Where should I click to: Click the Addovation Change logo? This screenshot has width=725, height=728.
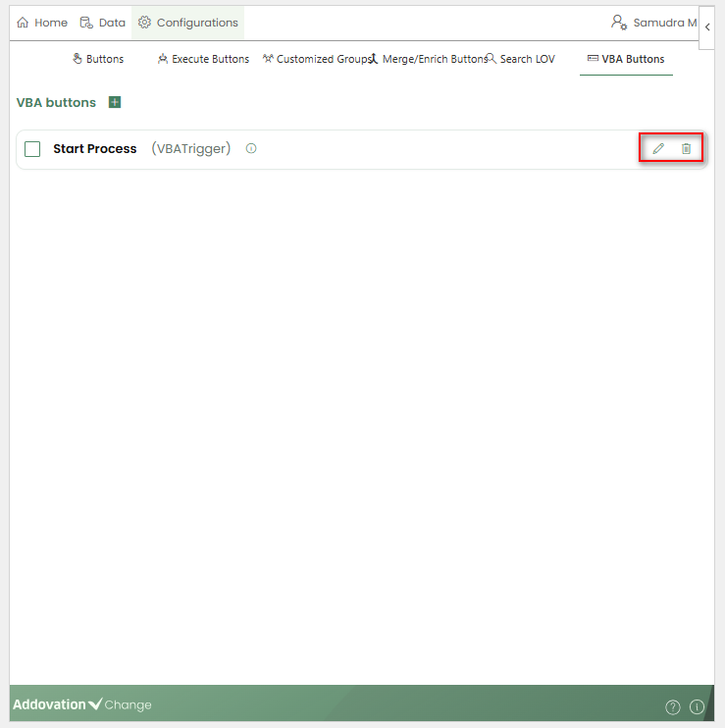[x=82, y=704]
